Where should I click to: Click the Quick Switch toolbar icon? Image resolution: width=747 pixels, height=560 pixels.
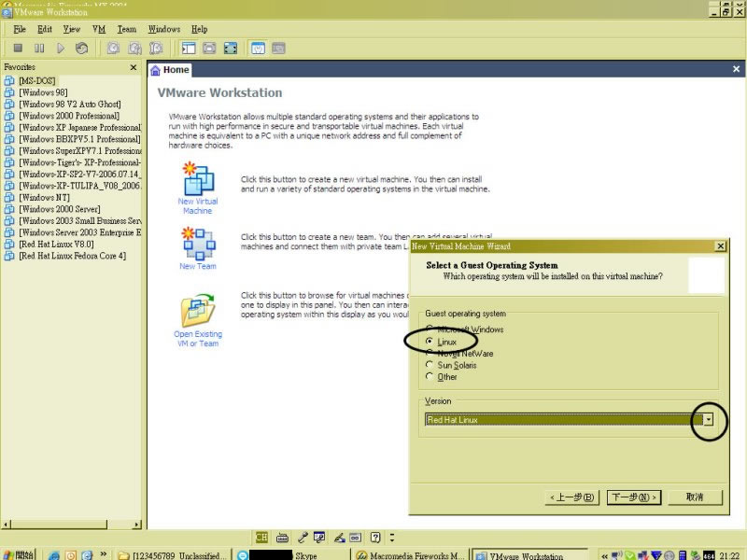(x=209, y=49)
